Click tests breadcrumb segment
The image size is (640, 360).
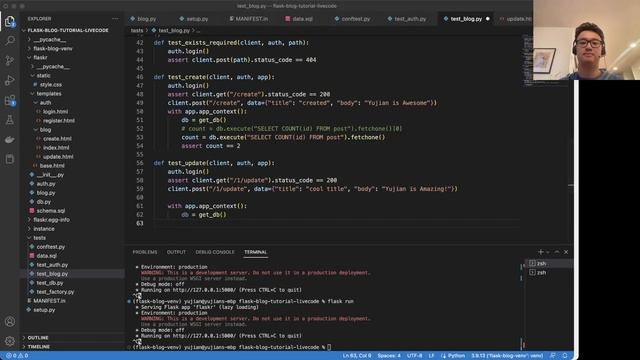pyautogui.click(x=137, y=31)
